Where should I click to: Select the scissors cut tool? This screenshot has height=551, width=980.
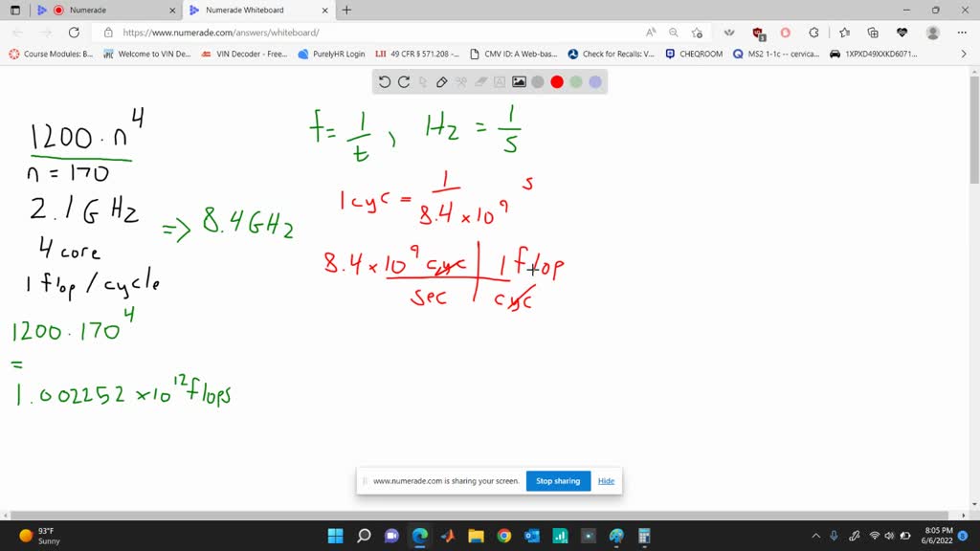pyautogui.click(x=460, y=82)
